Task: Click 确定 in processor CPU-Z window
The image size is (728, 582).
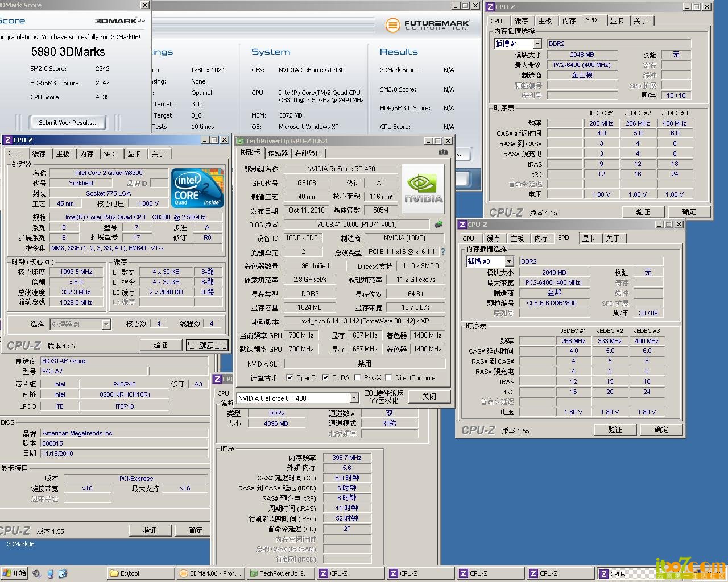Action: [207, 345]
